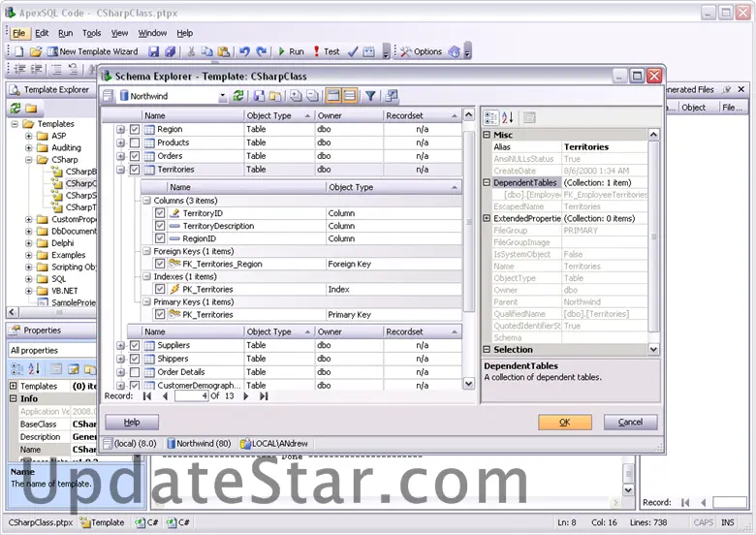Click refresh icon in Template Explorer panel

15,108
